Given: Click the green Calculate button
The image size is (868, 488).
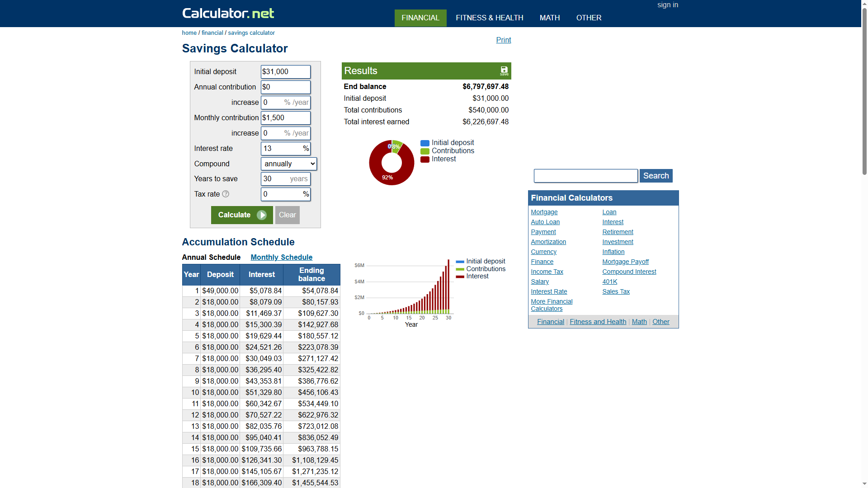Looking at the screenshot, I should (242, 215).
